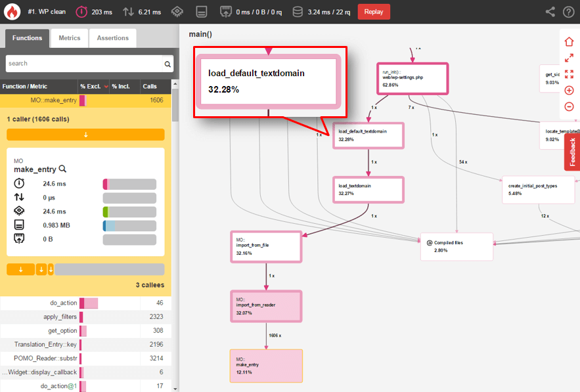Select the MO::import_from_reader graph node
Image resolution: width=580 pixels, height=392 pixels.
pyautogui.click(x=266, y=306)
